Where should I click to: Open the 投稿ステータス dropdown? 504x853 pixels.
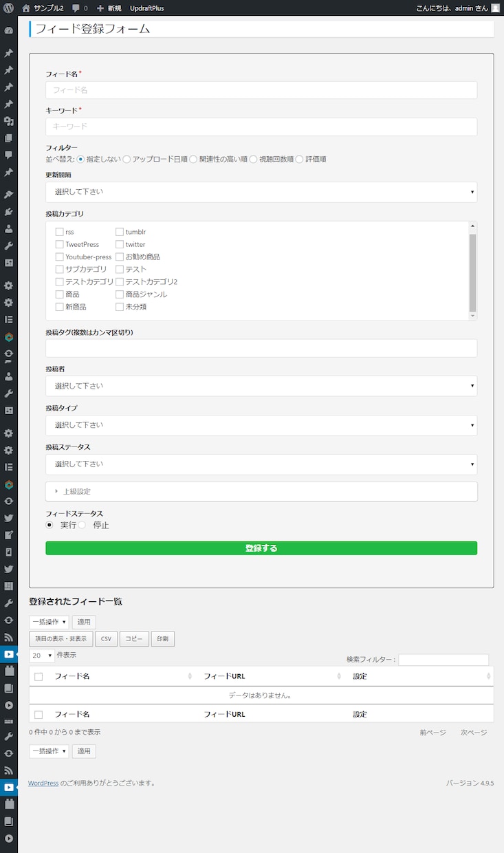pos(261,464)
